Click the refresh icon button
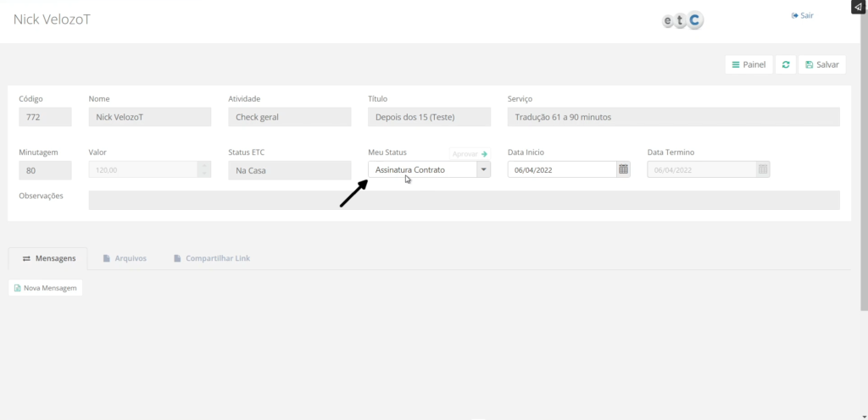This screenshot has height=420, width=868. [786, 65]
